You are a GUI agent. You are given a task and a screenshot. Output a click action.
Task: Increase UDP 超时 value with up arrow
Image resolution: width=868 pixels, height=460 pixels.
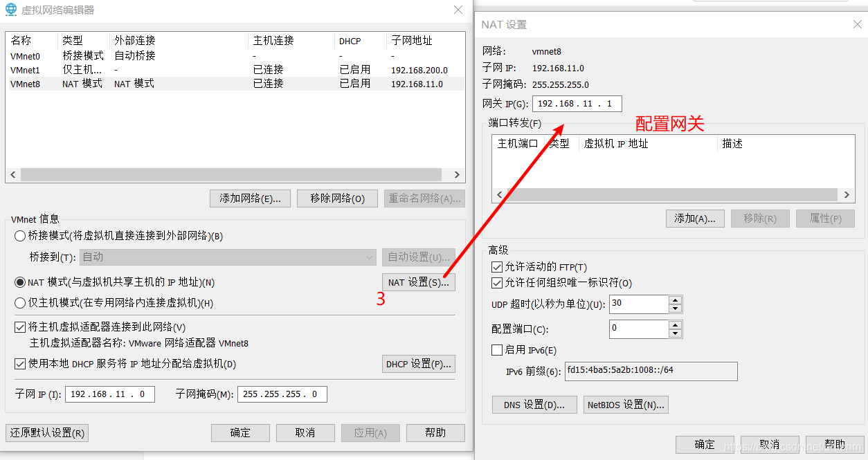click(x=676, y=300)
